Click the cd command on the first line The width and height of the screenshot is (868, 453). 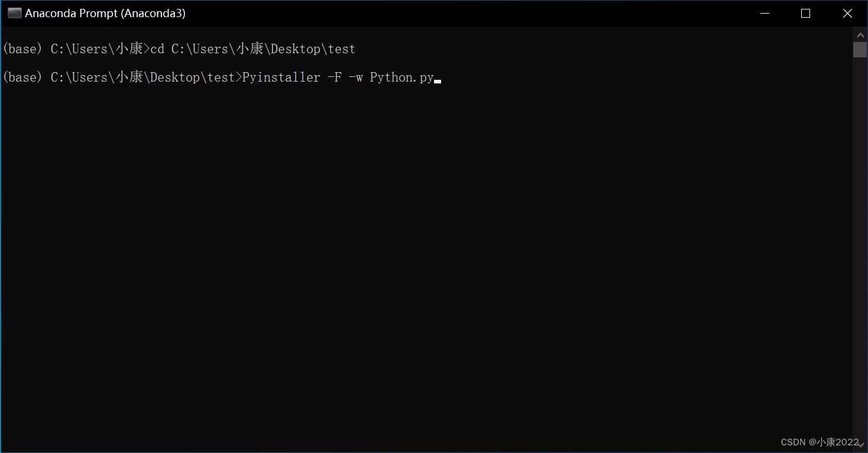157,49
